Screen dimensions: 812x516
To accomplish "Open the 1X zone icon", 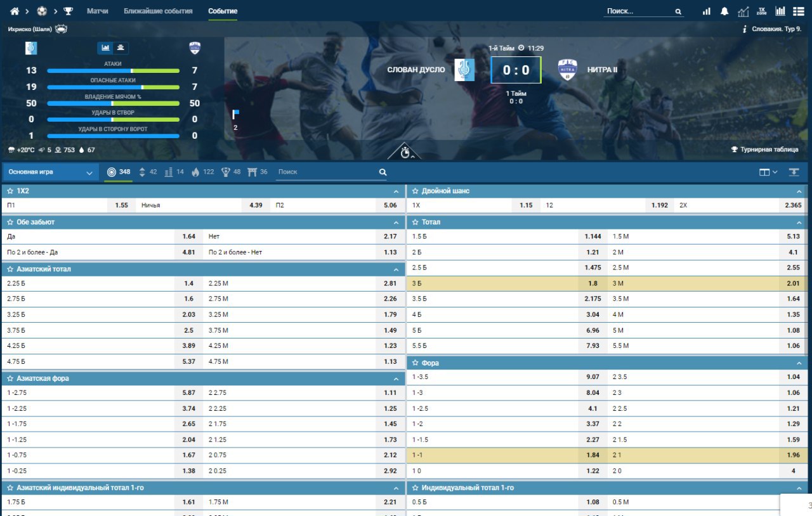I will (x=762, y=11).
